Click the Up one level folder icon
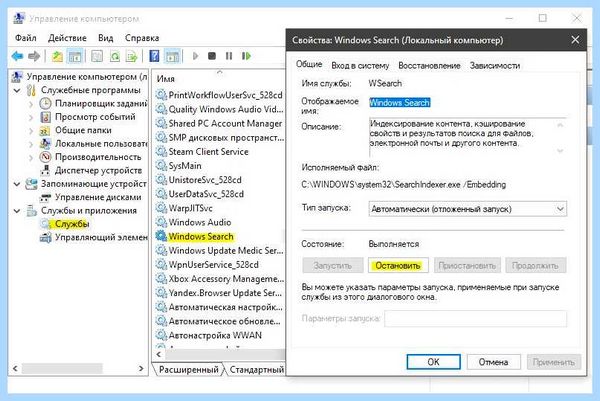Viewport: 600px width, 401px height. (57, 57)
